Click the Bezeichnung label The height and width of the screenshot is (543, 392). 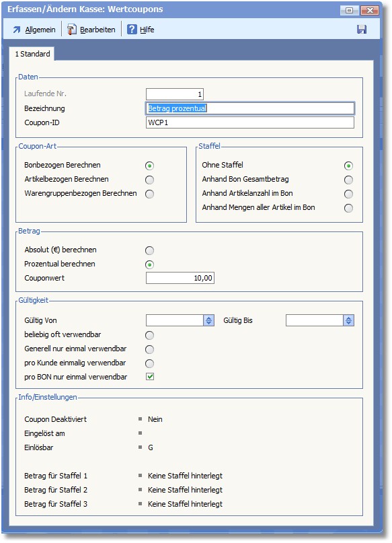[x=44, y=108]
